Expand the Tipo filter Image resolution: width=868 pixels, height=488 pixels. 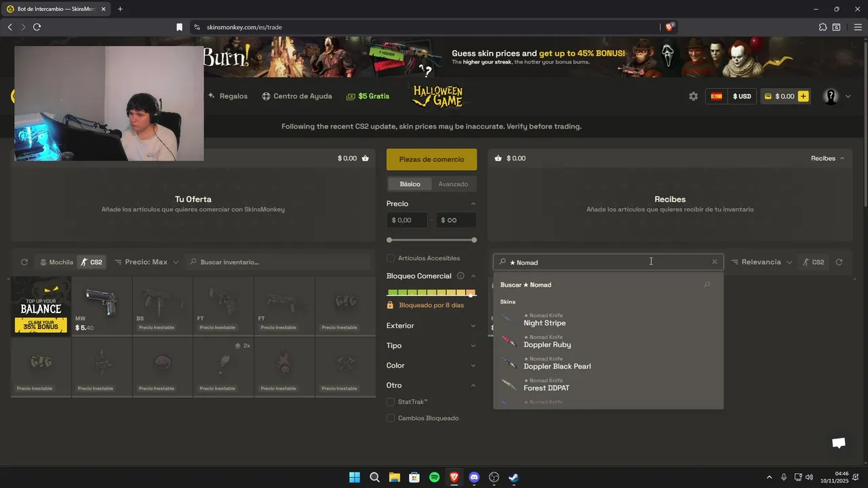(x=431, y=346)
